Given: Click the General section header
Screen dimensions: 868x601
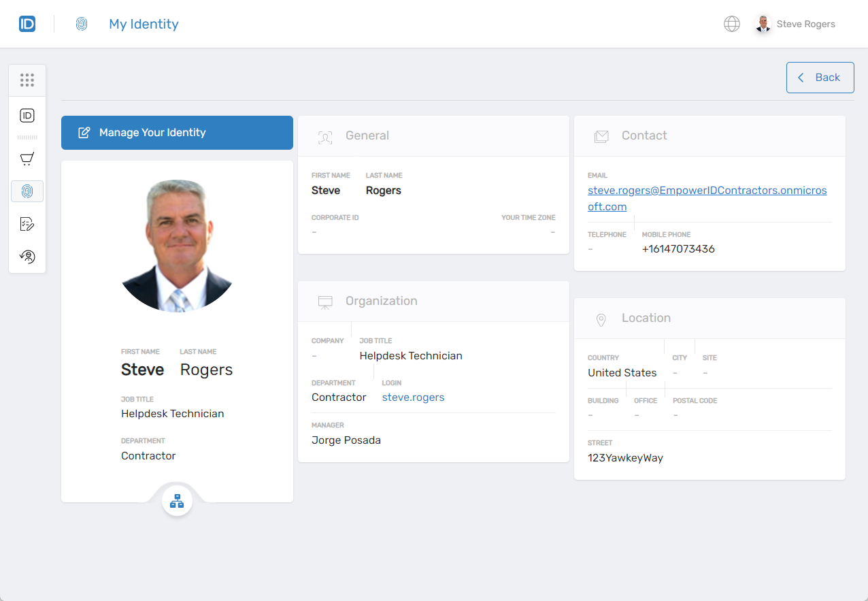Looking at the screenshot, I should click(x=367, y=136).
